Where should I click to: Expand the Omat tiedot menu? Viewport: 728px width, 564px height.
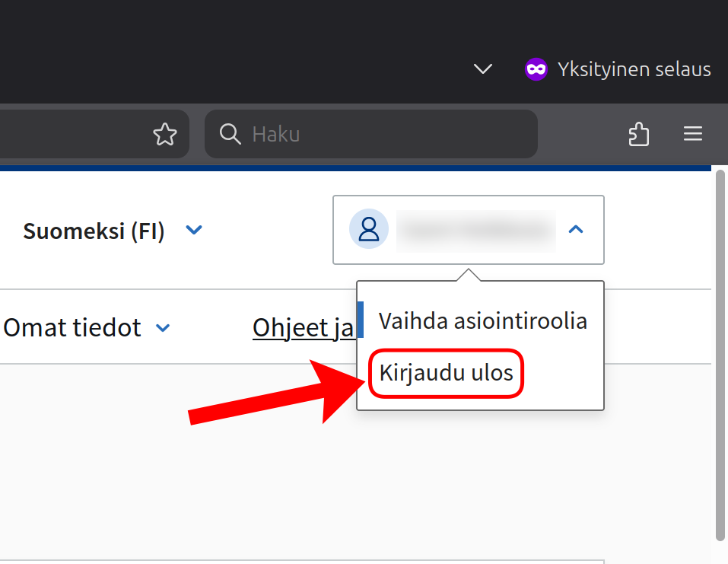72,328
